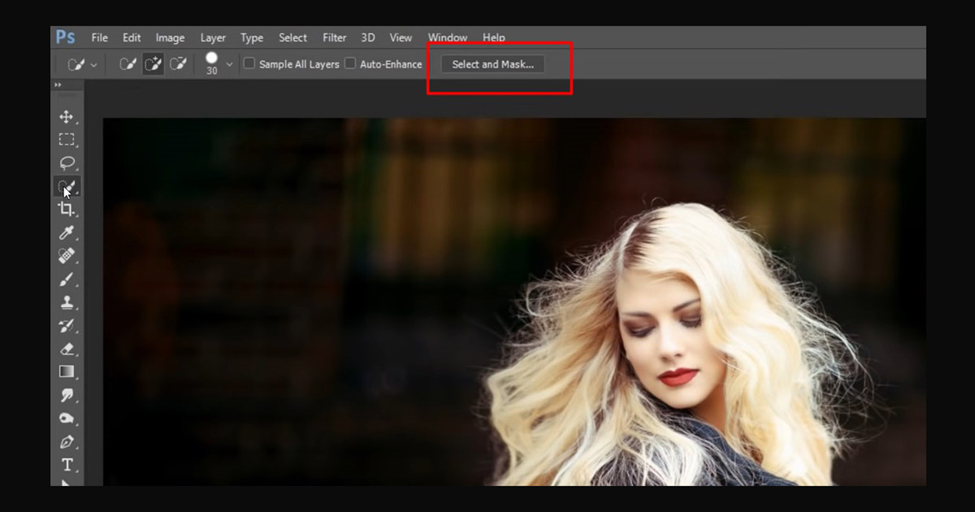Open the brush size picker dropdown
Image resolution: width=975 pixels, height=512 pixels.
pyautogui.click(x=229, y=64)
